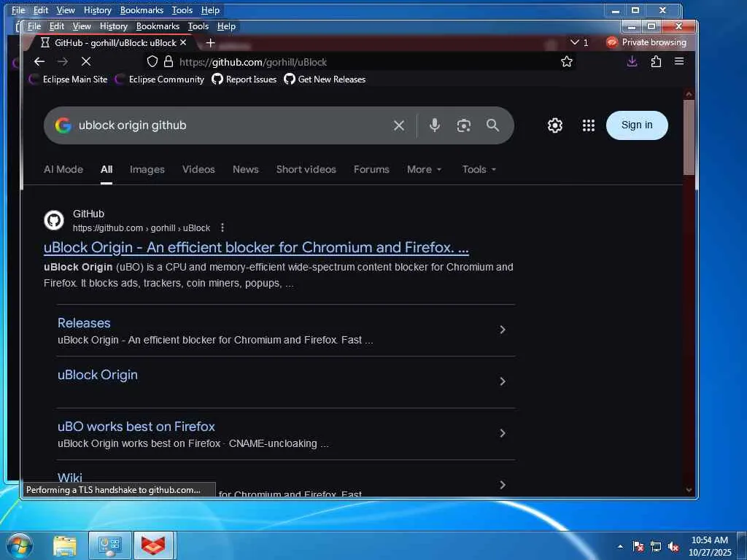The height and width of the screenshot is (560, 747).
Task: Open Google quick settings gear
Action: 555,125
